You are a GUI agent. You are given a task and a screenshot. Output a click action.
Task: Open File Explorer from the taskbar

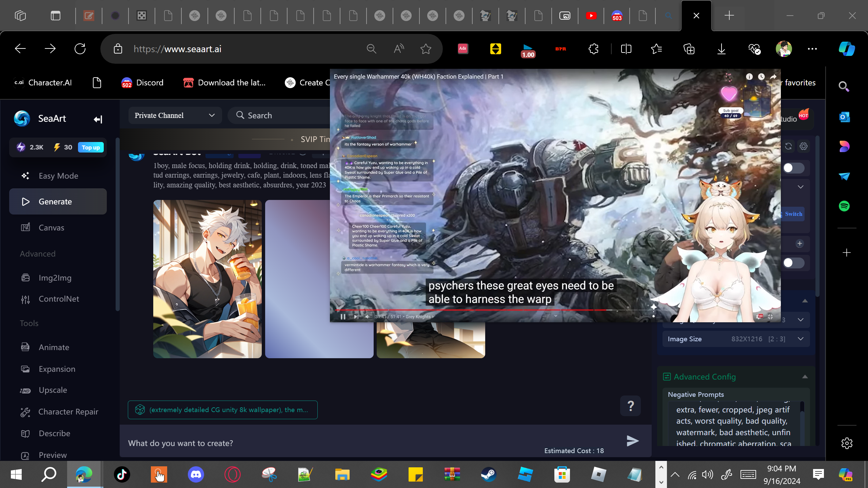click(342, 474)
